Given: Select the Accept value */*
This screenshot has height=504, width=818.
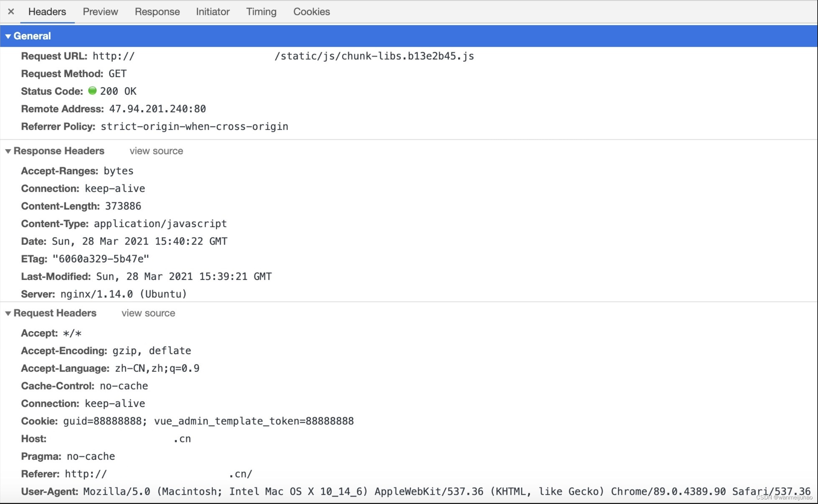Looking at the screenshot, I should point(72,334).
